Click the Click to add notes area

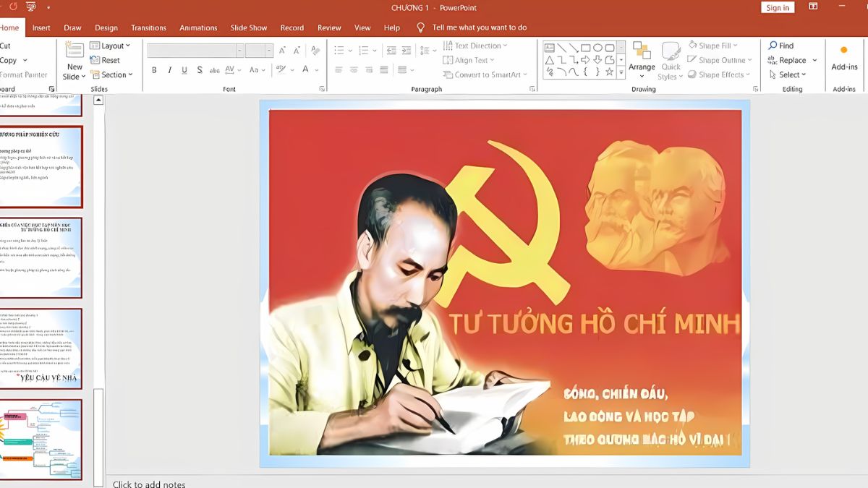(x=149, y=484)
